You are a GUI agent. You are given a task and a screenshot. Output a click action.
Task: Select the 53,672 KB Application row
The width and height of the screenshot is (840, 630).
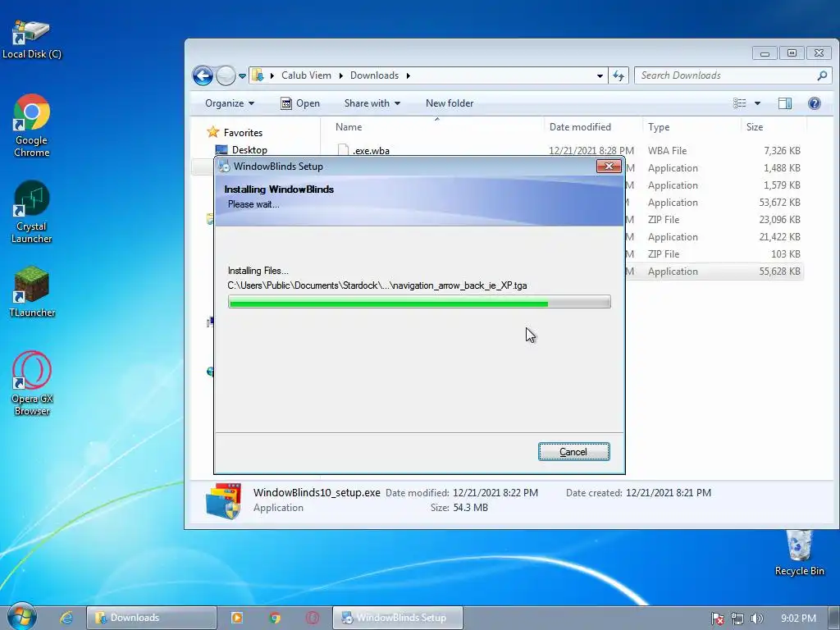coord(714,203)
